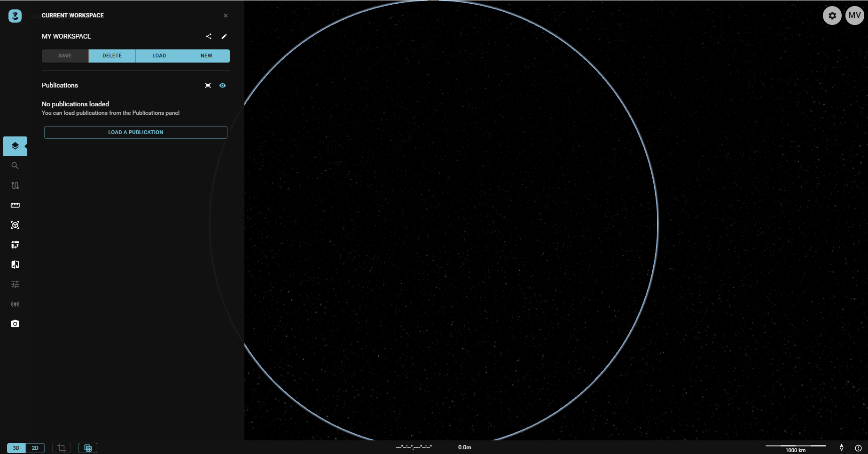Open the camera screenshot tool
Viewport: 868px width, 454px height.
tap(15, 324)
